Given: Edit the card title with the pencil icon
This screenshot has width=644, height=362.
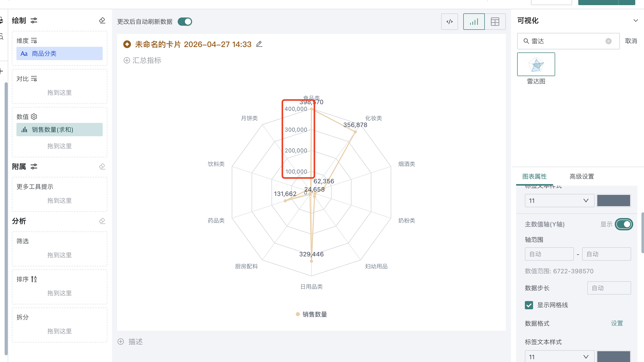Looking at the screenshot, I should click(x=259, y=44).
